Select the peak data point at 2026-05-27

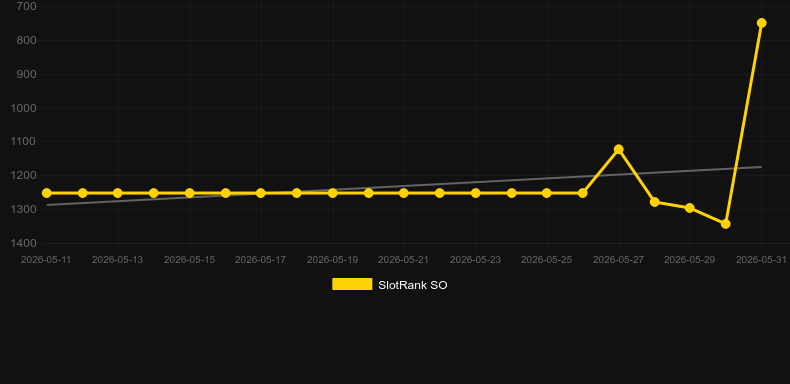coord(618,149)
